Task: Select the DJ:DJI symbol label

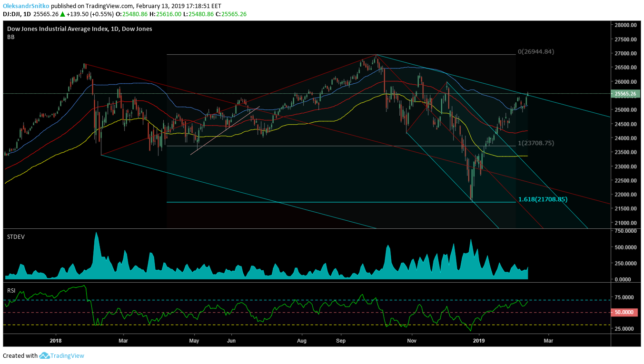Action: [13, 14]
